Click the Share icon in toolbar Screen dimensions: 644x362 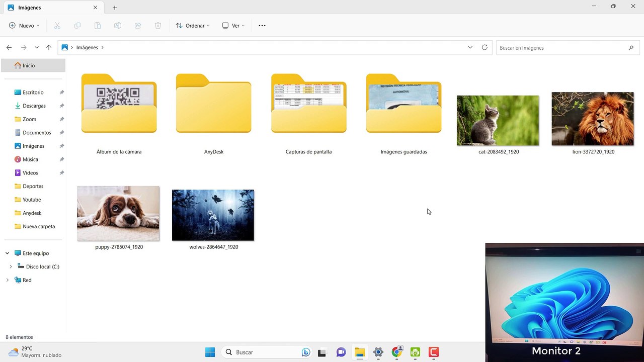(138, 26)
